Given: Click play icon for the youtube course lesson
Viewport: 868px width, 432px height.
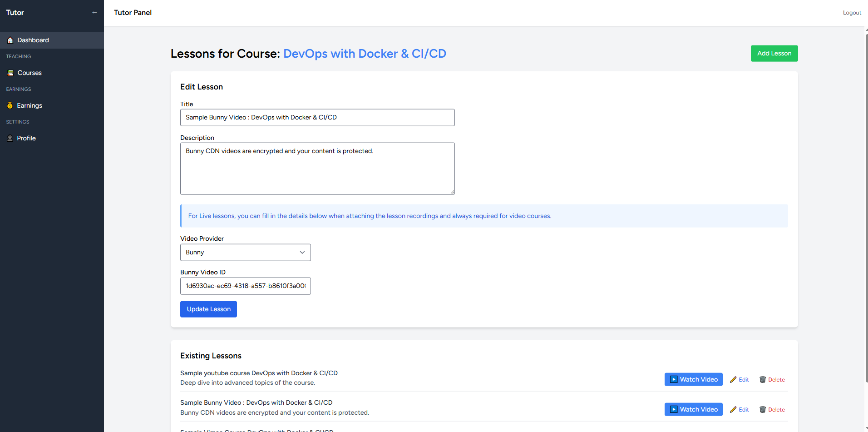Looking at the screenshot, I should pyautogui.click(x=674, y=380).
